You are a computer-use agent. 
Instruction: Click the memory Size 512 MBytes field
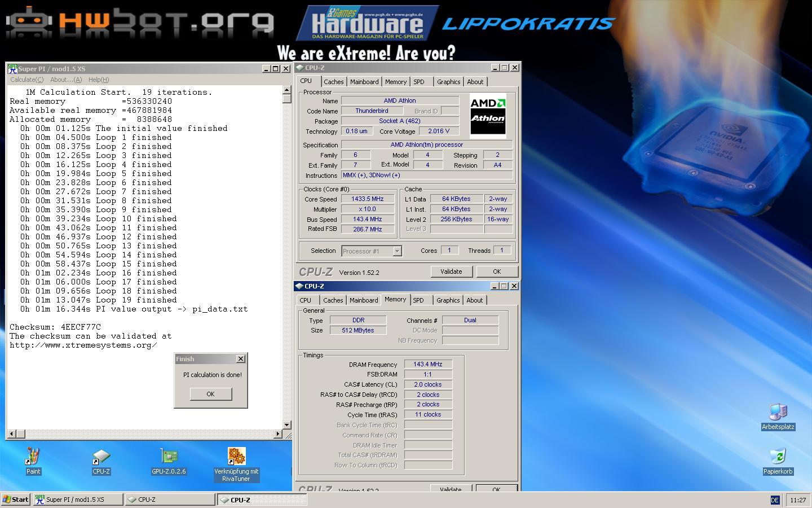(358, 330)
